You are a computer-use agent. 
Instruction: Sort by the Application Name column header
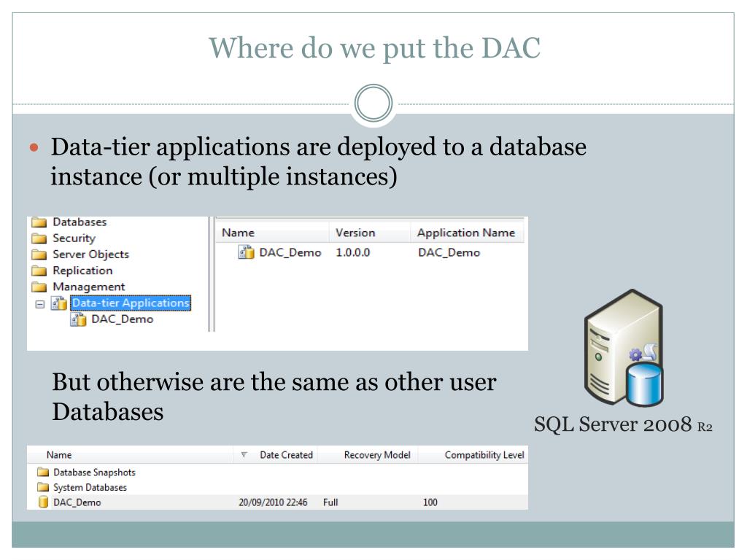coord(467,233)
